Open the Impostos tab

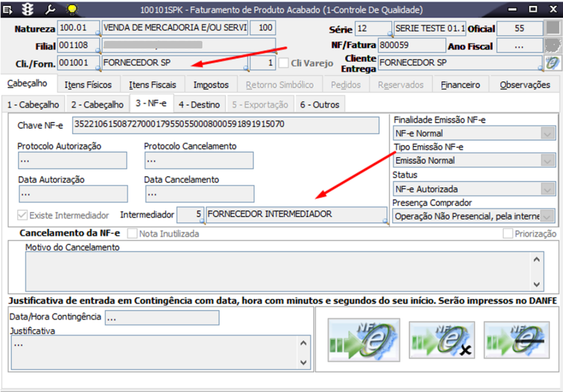pyautogui.click(x=211, y=85)
